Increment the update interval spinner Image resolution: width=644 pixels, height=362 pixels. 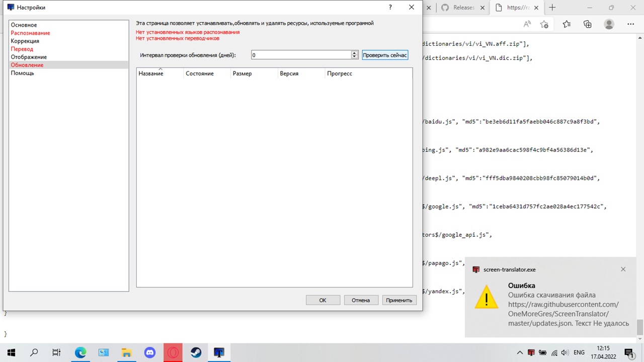[x=354, y=53]
